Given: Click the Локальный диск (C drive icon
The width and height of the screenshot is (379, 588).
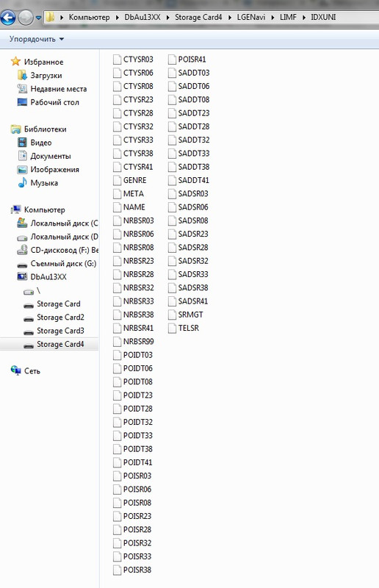Looking at the screenshot, I should [22, 223].
